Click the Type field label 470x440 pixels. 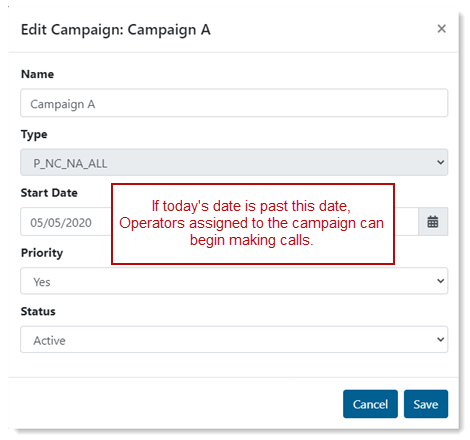coord(34,134)
